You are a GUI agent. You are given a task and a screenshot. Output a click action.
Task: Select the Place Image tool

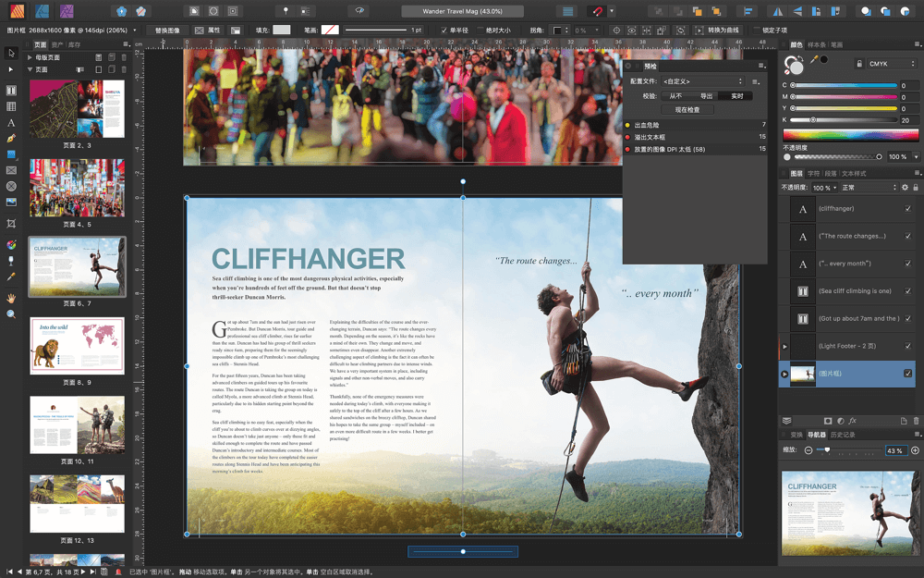10,202
